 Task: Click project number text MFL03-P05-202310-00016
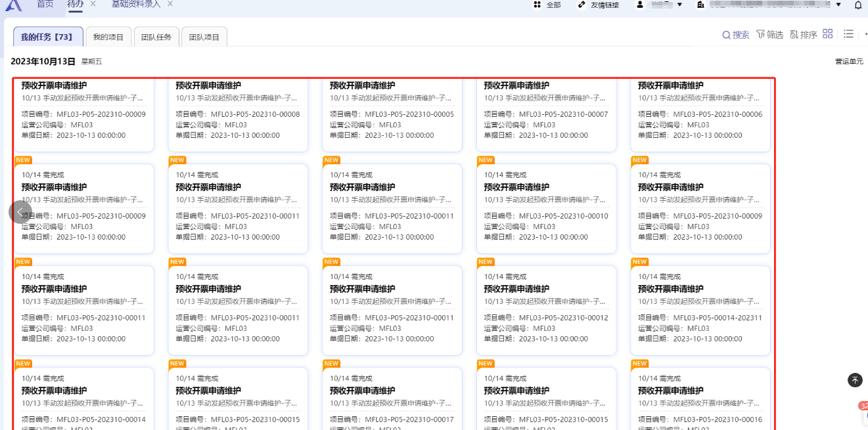718,419
